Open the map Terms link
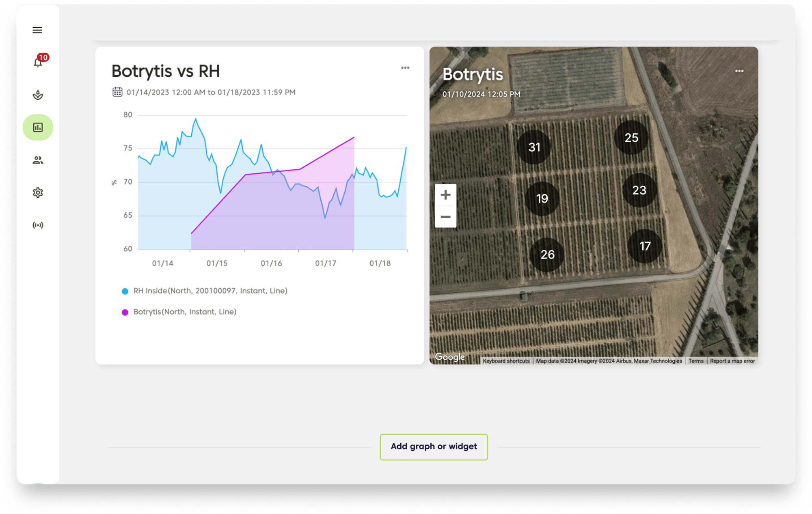This screenshot has height=514, width=812. pyautogui.click(x=696, y=361)
